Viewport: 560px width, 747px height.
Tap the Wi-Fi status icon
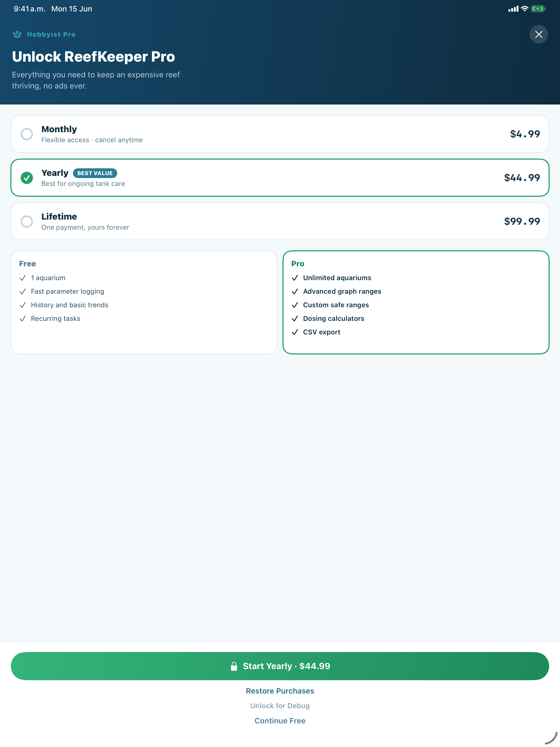524,9
